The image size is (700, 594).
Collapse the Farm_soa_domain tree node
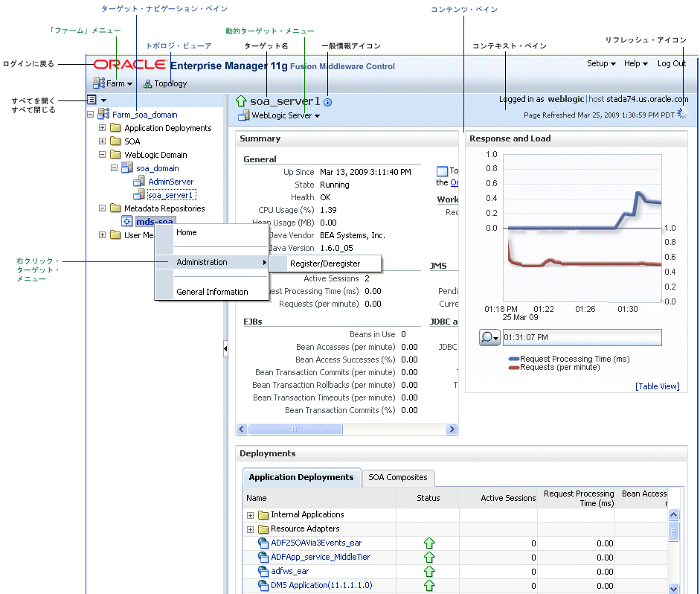click(x=90, y=115)
